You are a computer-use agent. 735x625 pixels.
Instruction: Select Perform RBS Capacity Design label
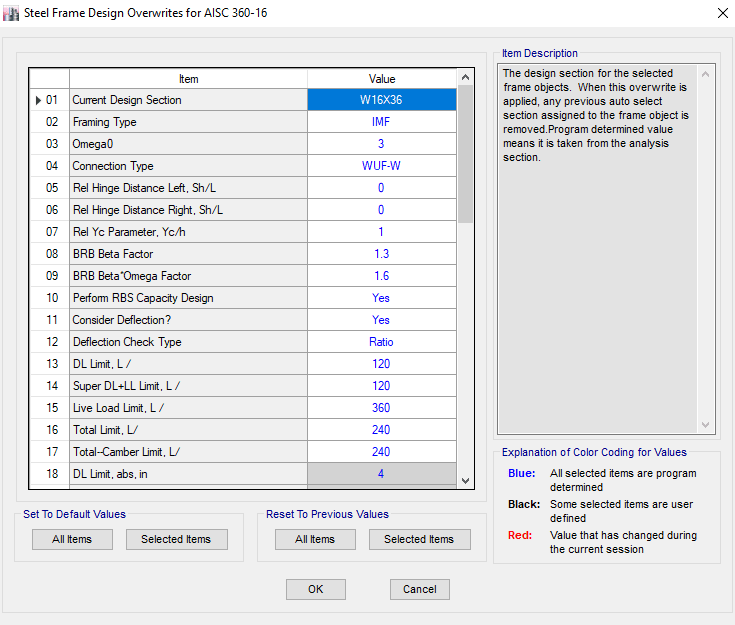[188, 298]
